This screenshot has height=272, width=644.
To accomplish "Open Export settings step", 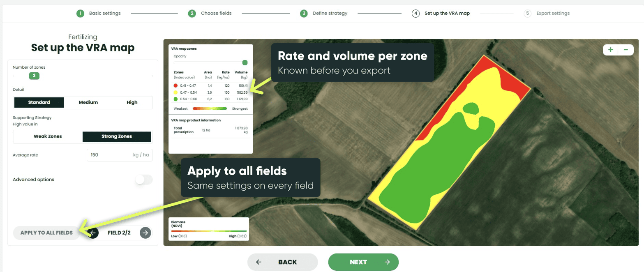I will 553,13.
